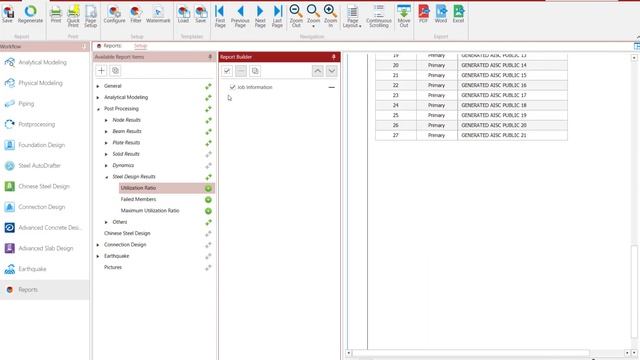This screenshot has height=360, width=640.
Task: Collapse Steel Design Results node
Action: click(106, 177)
